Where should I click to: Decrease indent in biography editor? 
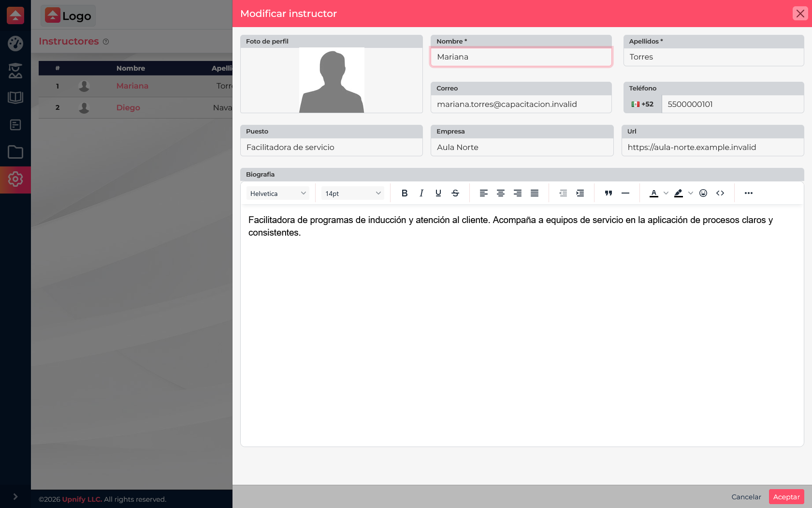tap(563, 193)
